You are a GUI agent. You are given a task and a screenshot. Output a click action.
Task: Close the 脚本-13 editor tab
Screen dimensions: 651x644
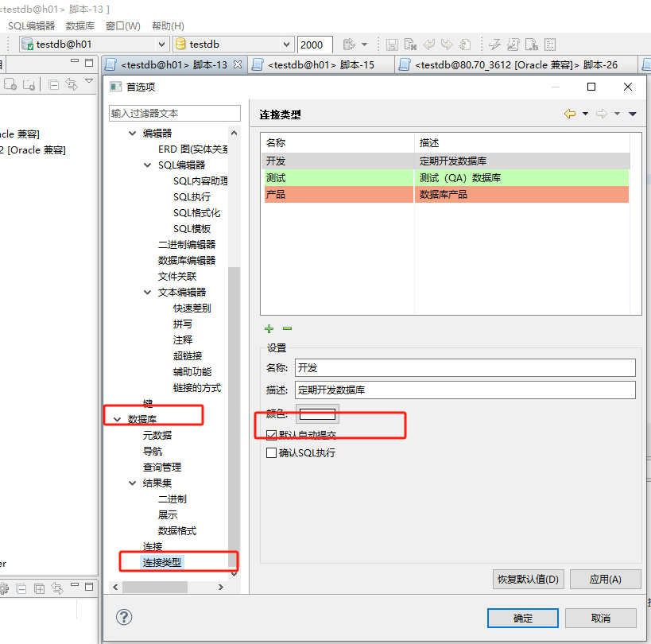click(x=238, y=64)
